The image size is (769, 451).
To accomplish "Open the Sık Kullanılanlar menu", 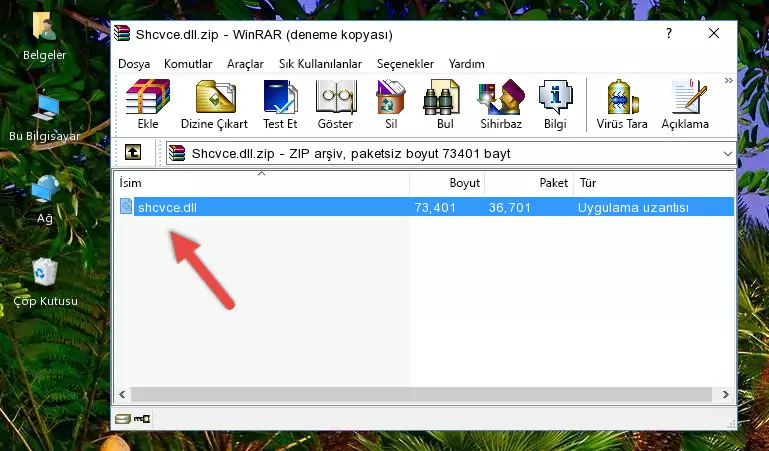I will pyautogui.click(x=320, y=64).
